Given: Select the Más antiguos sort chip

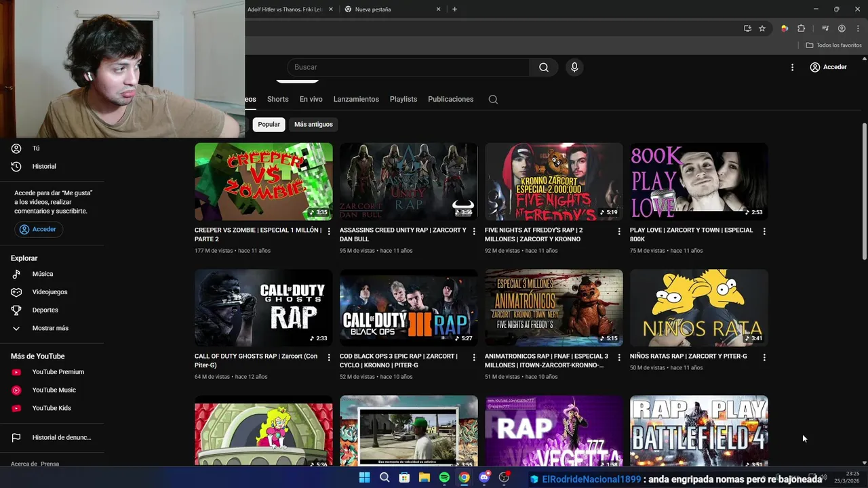Looking at the screenshot, I should 313,124.
